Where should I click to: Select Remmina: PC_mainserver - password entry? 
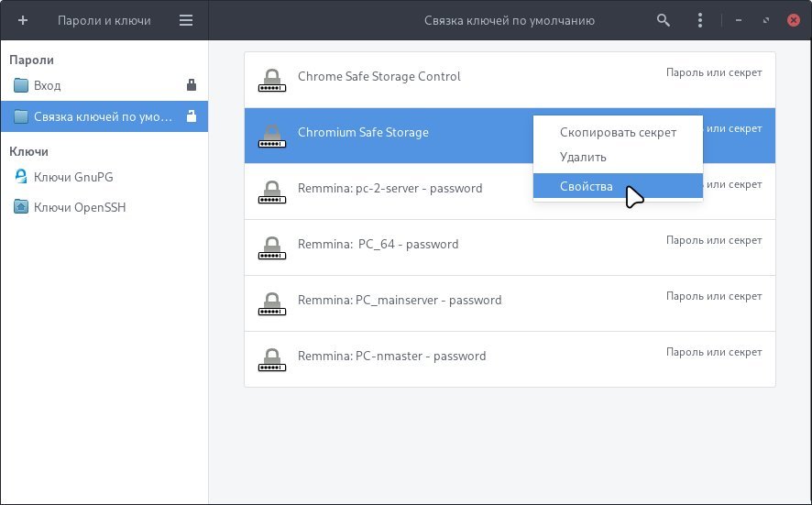point(399,301)
